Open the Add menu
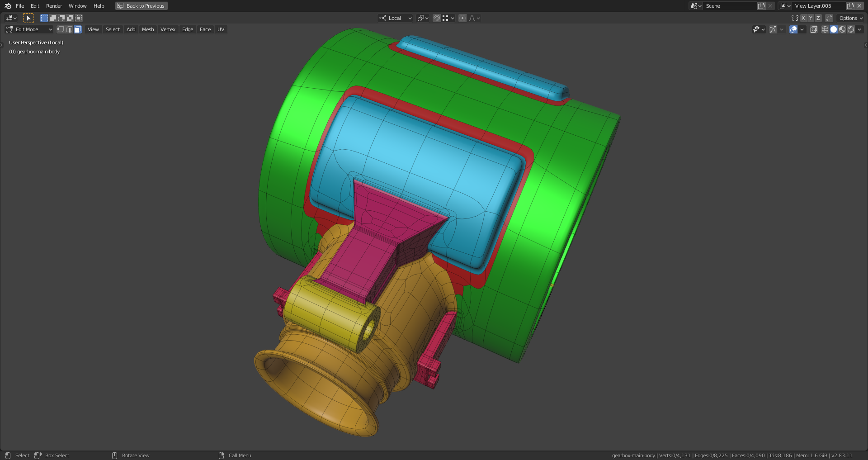The width and height of the screenshot is (868, 460). (131, 29)
